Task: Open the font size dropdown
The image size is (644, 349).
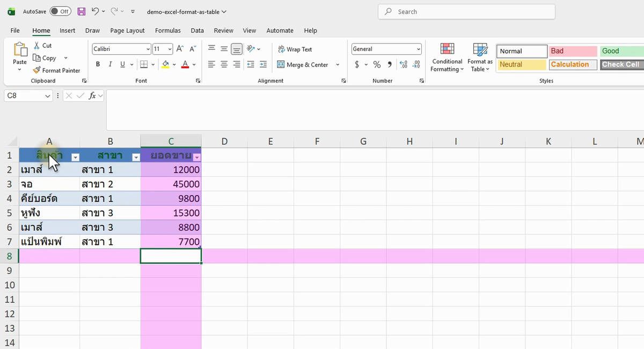Action: click(x=170, y=49)
